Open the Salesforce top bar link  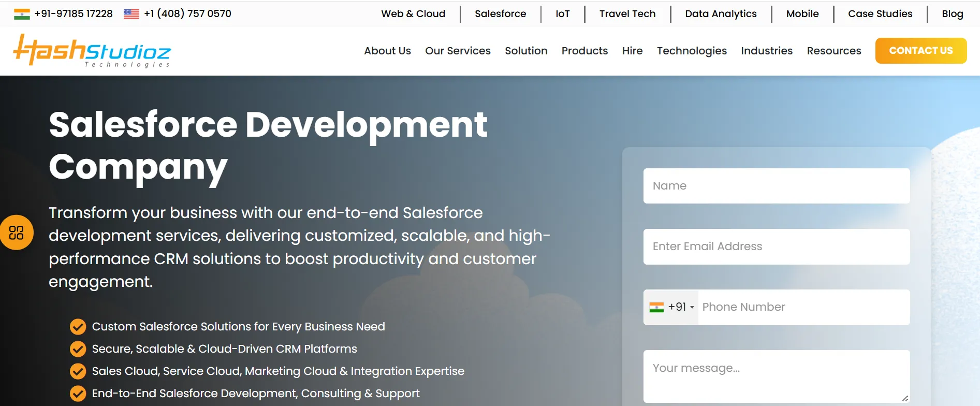tap(500, 14)
